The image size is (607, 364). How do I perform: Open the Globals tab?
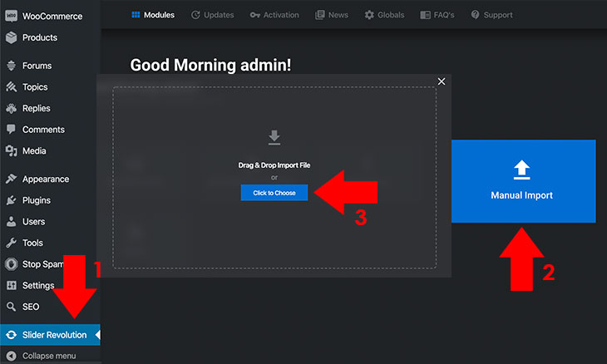pyautogui.click(x=384, y=15)
